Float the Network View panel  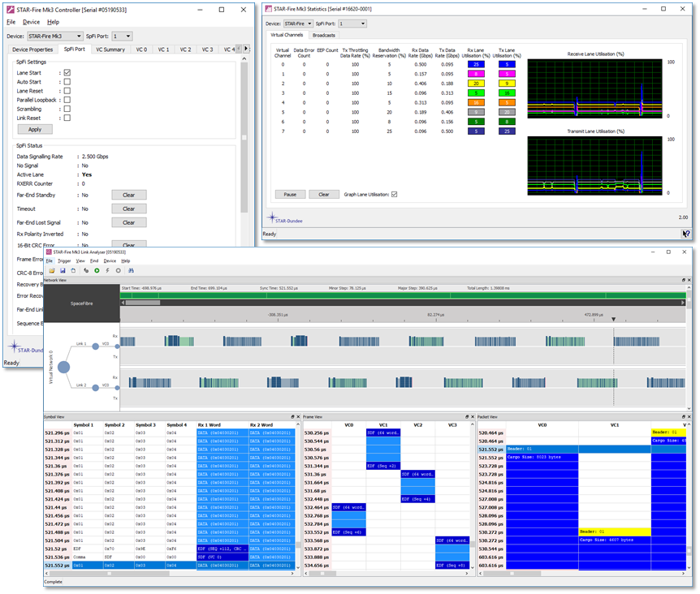point(684,280)
